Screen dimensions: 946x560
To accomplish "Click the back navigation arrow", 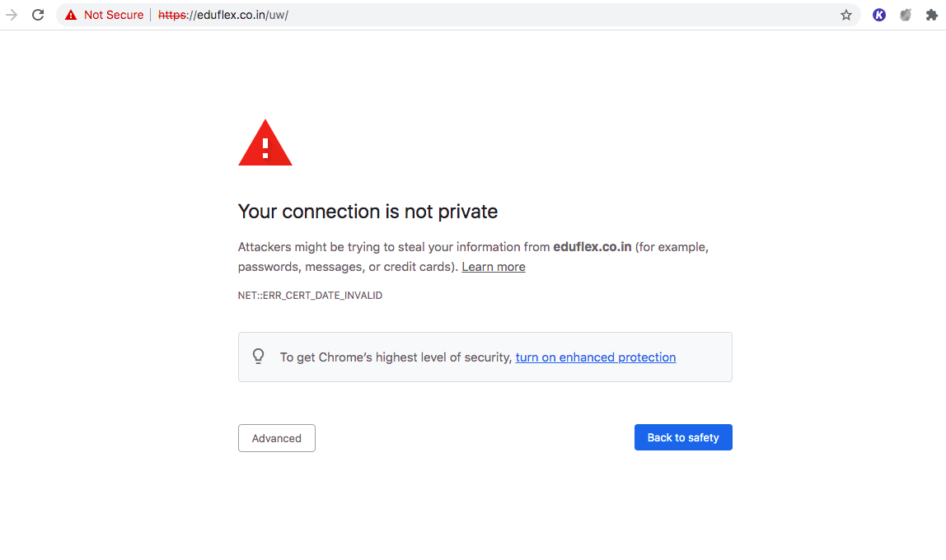I will point(10,14).
